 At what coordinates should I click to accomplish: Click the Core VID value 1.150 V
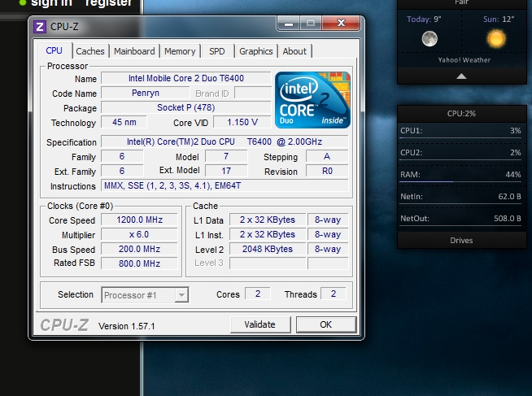242,122
